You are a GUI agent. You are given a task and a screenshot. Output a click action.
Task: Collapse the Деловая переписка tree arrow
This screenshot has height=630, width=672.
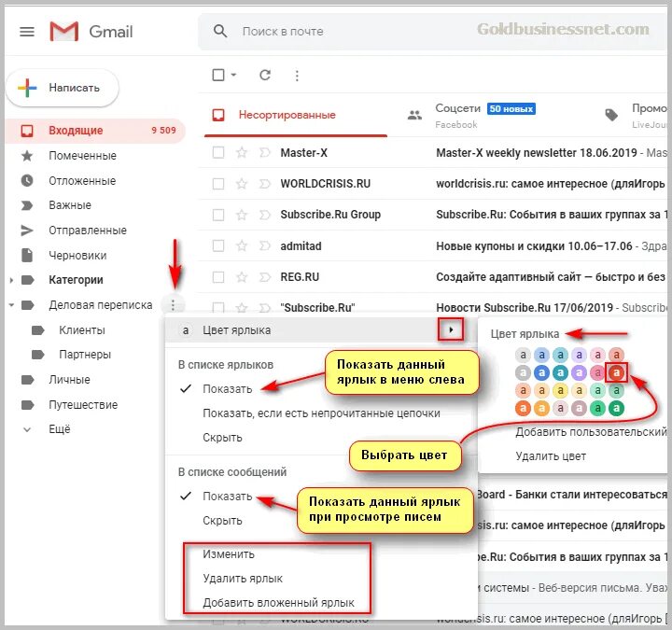coord(11,305)
